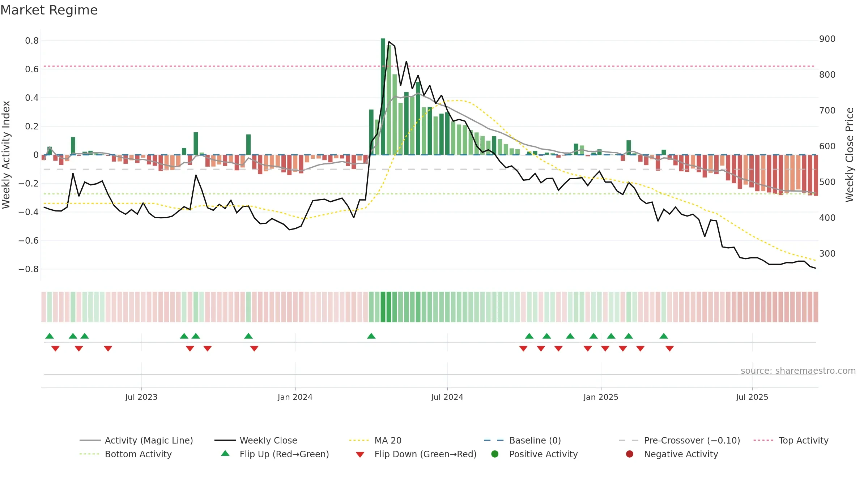Select the last green flip-up marker in 2025
This screenshot has width=868, height=488.
pos(664,336)
